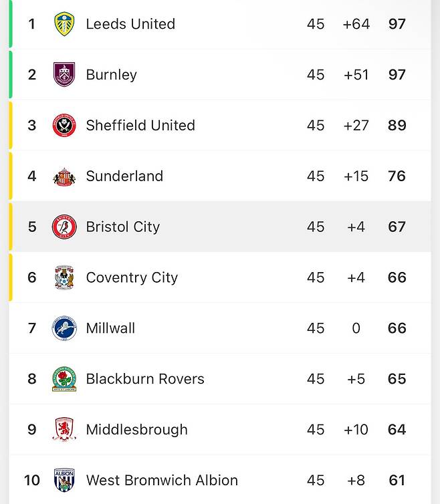Open Blackburn Rovers team name link
Screen dimensions: 440x504
pyautogui.click(x=145, y=379)
